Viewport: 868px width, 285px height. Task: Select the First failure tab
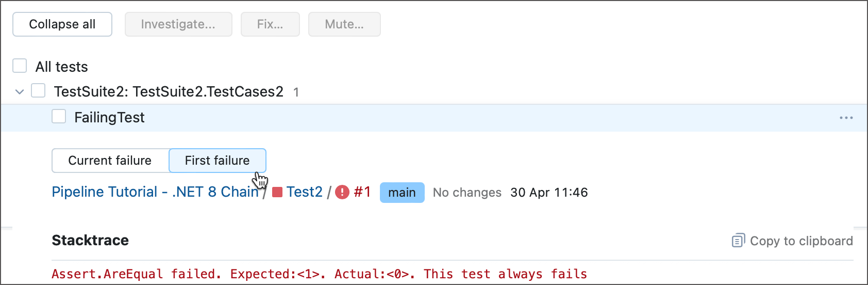pos(217,161)
